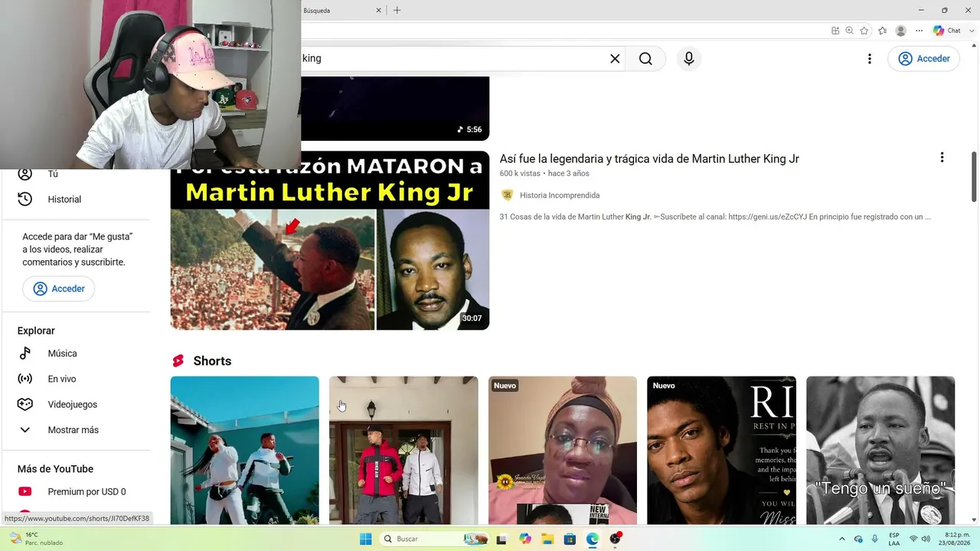Image resolution: width=980 pixels, height=551 pixels.
Task: Click the 'Explorar' section heading
Action: pos(36,331)
